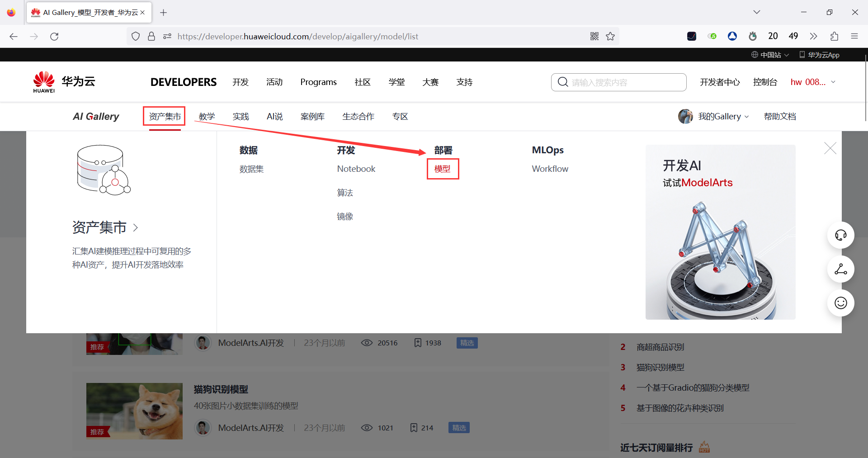Screen dimensions: 868x458
Task: Click the headset customer service icon
Action: tap(840, 235)
